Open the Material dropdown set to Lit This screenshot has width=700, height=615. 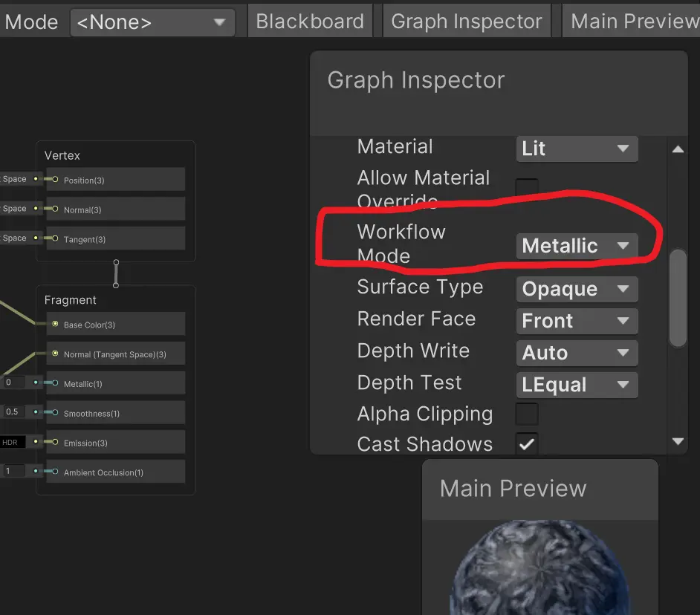[577, 149]
